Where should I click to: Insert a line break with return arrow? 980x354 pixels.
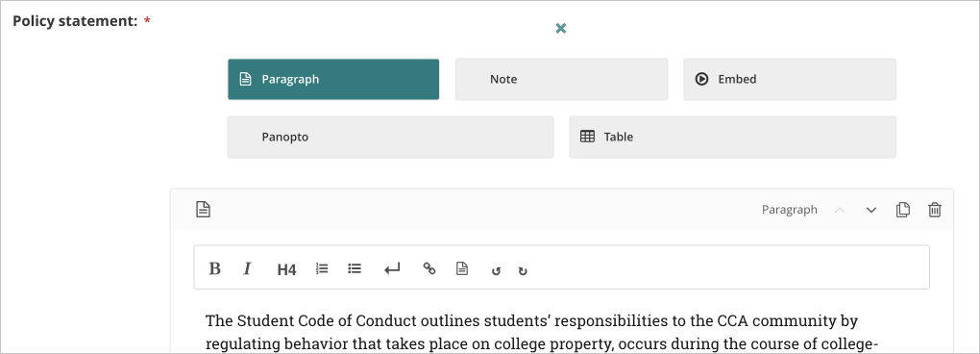pyautogui.click(x=392, y=269)
